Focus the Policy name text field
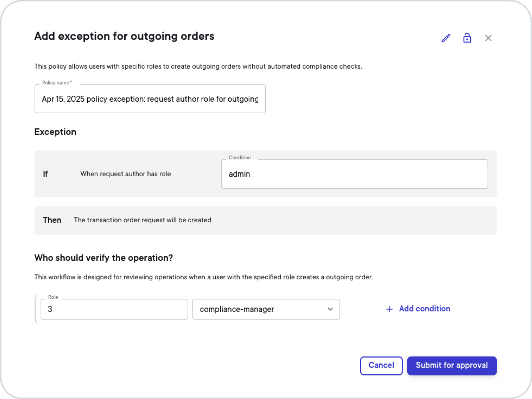The height and width of the screenshot is (399, 532). [x=150, y=99]
